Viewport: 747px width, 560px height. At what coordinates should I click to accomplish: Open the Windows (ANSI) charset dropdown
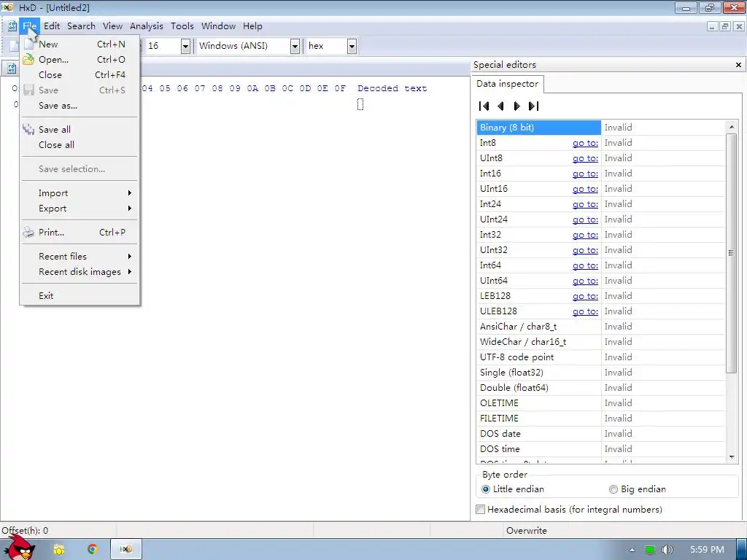click(295, 46)
